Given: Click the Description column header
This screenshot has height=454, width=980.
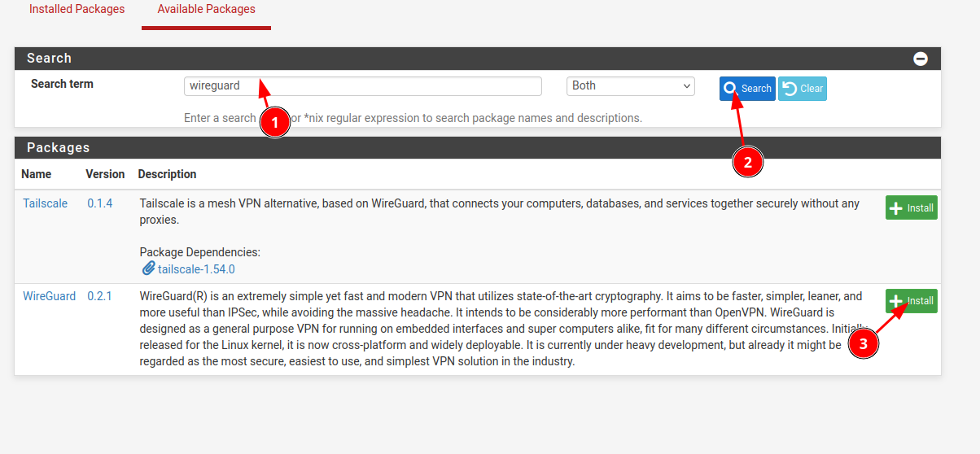Looking at the screenshot, I should pos(167,174).
